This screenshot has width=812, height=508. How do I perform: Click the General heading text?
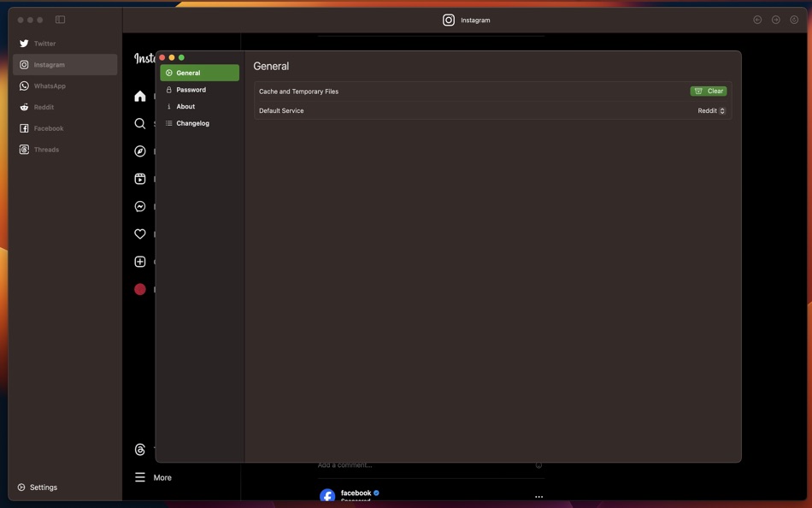[271, 67]
